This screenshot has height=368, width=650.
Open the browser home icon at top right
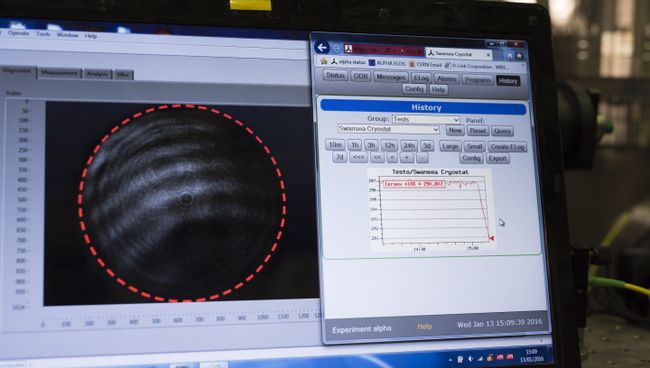(x=509, y=56)
